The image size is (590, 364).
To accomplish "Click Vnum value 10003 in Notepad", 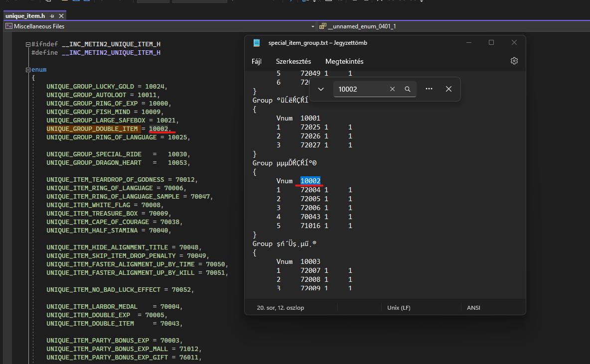I will pyautogui.click(x=310, y=261).
